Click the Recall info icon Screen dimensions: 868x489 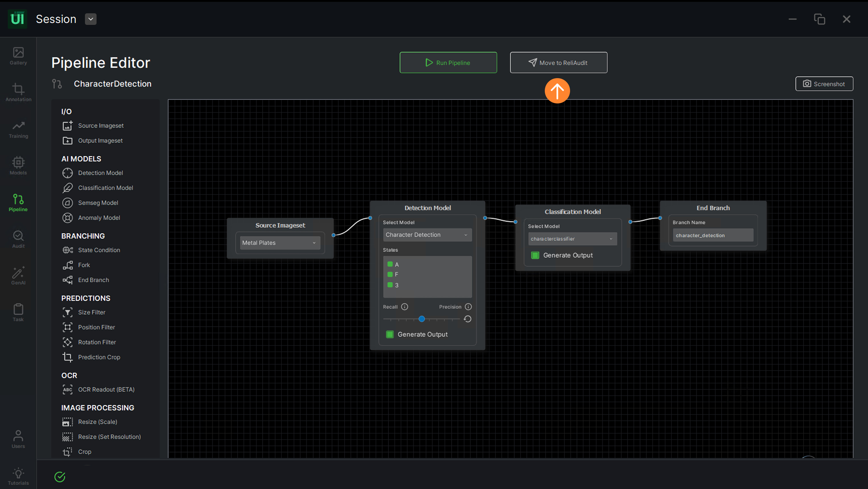coord(405,307)
